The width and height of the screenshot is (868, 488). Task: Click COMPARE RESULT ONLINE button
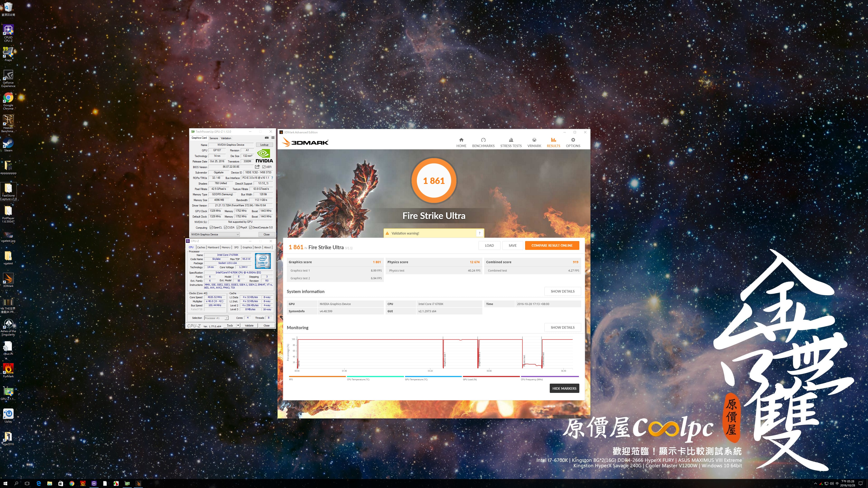552,246
